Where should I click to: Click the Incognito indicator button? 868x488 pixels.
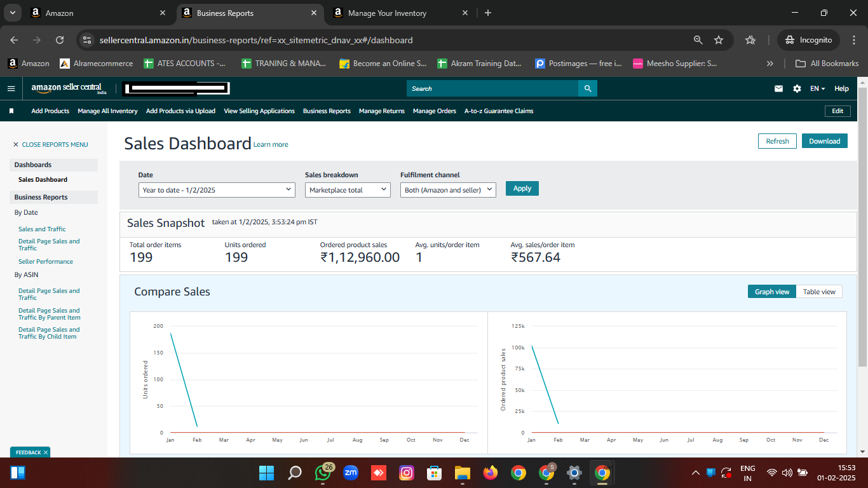pyautogui.click(x=808, y=40)
